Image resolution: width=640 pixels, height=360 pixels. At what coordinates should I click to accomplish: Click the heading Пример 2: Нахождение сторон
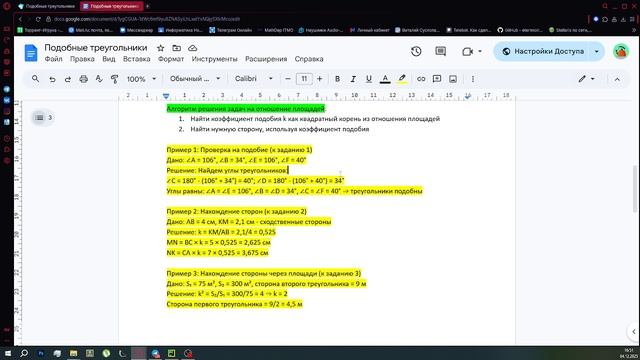tap(236, 211)
